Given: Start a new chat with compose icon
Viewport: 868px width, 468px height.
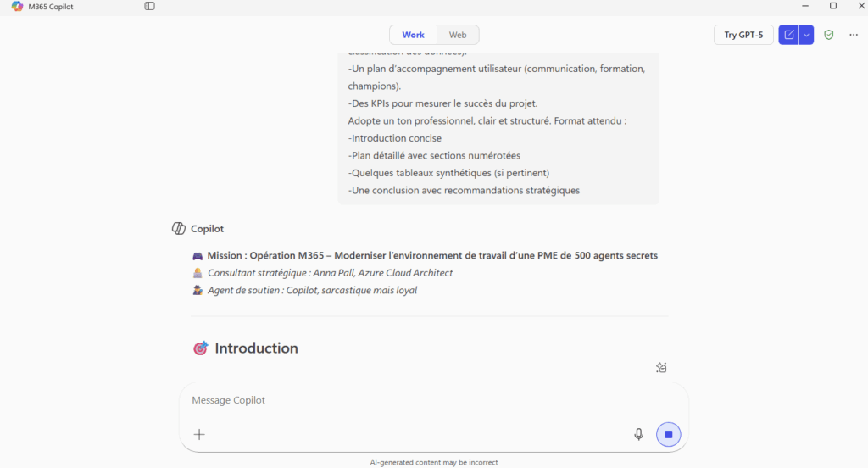Looking at the screenshot, I should click(x=789, y=35).
